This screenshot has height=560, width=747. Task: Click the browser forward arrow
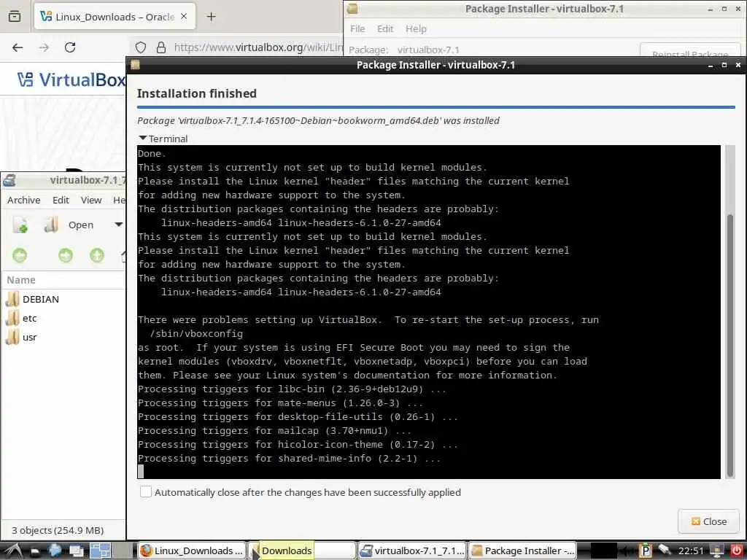click(44, 47)
